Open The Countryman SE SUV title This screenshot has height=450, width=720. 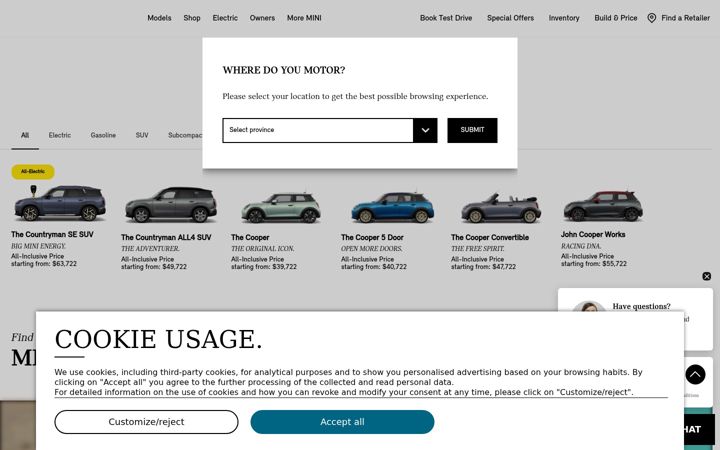pyautogui.click(x=52, y=235)
